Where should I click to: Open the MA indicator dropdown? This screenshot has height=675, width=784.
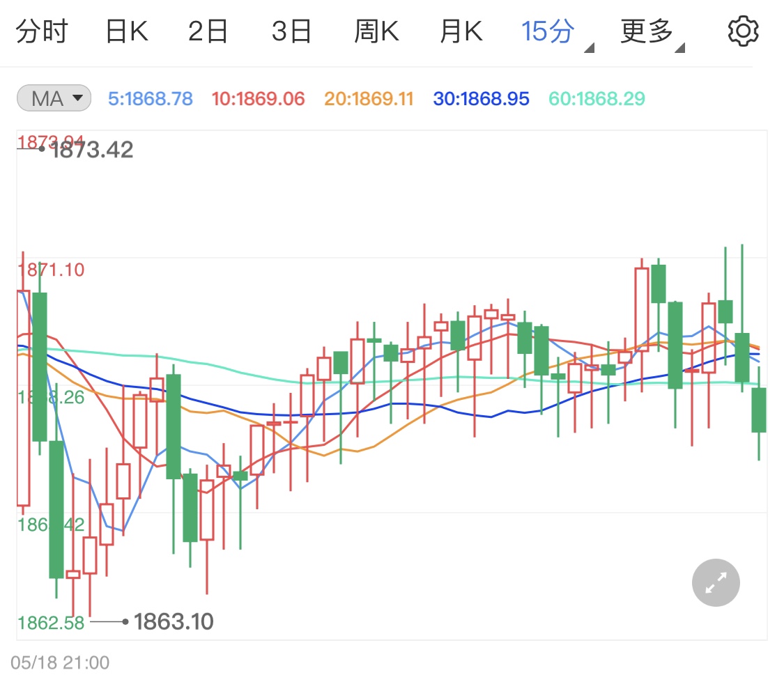[x=54, y=98]
